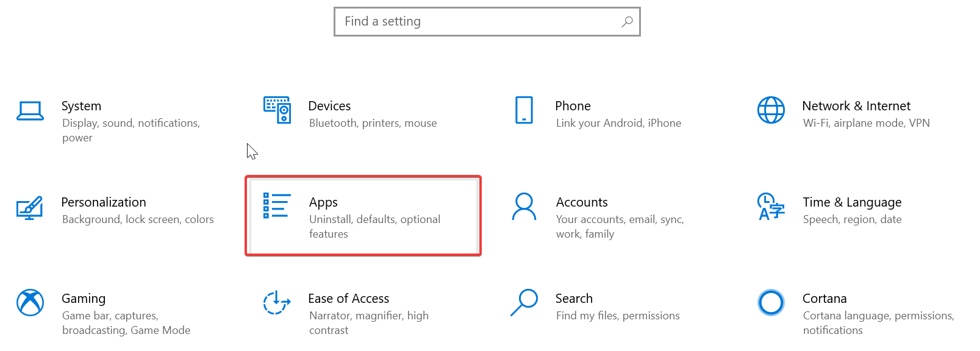Viewport: 980px width, 351px height.
Task: Open the Devices settings title
Action: pyautogui.click(x=329, y=106)
